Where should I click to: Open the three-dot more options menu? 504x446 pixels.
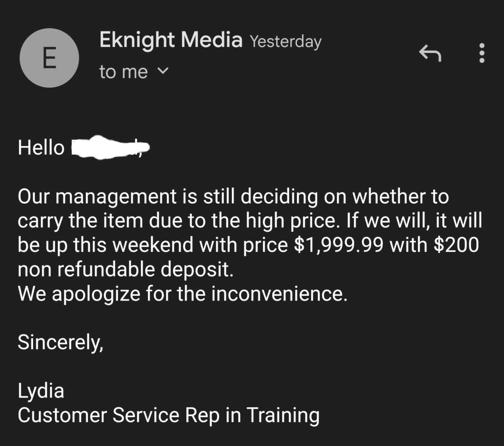[482, 53]
